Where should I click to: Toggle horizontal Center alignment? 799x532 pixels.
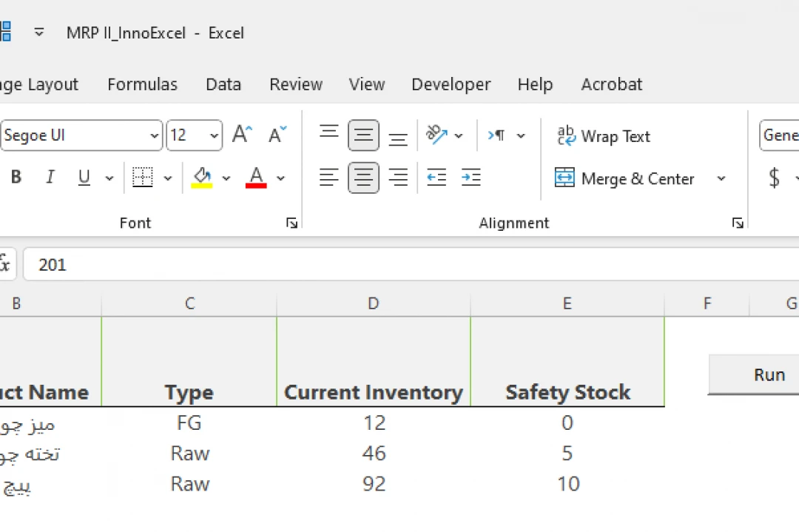[x=363, y=178]
